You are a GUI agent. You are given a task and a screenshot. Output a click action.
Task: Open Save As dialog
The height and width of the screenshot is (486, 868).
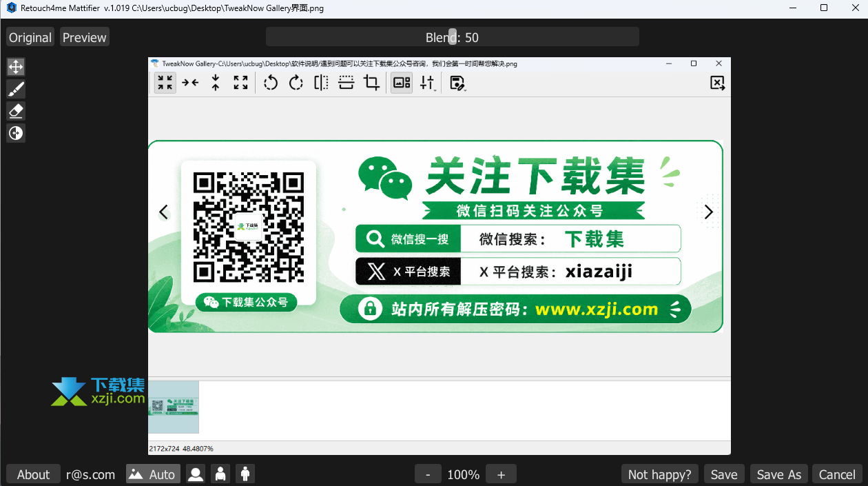pos(779,474)
